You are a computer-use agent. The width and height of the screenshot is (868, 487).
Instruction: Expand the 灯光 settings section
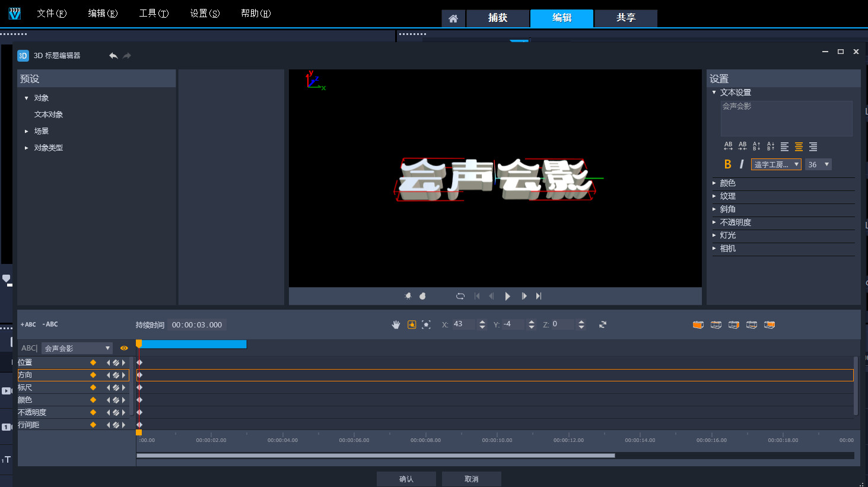pos(714,235)
